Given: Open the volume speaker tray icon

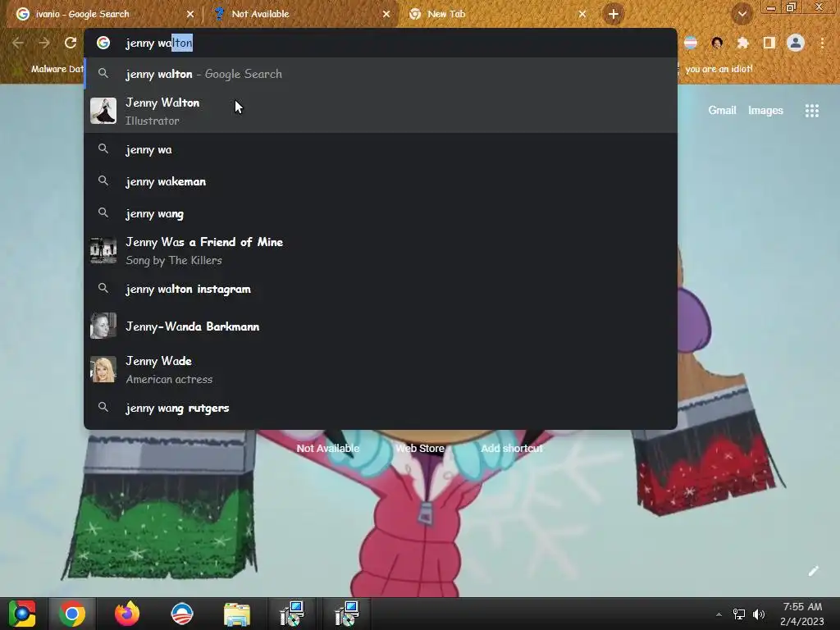Looking at the screenshot, I should [759, 614].
